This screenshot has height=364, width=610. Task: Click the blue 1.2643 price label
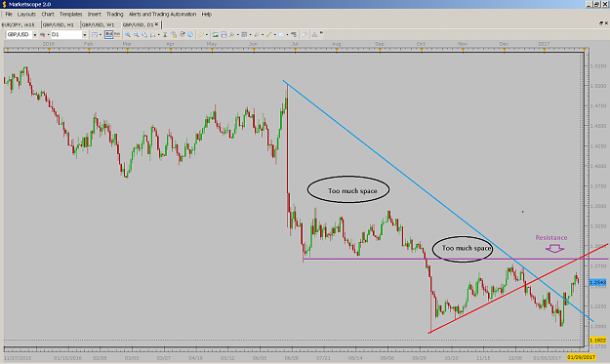[x=597, y=282]
